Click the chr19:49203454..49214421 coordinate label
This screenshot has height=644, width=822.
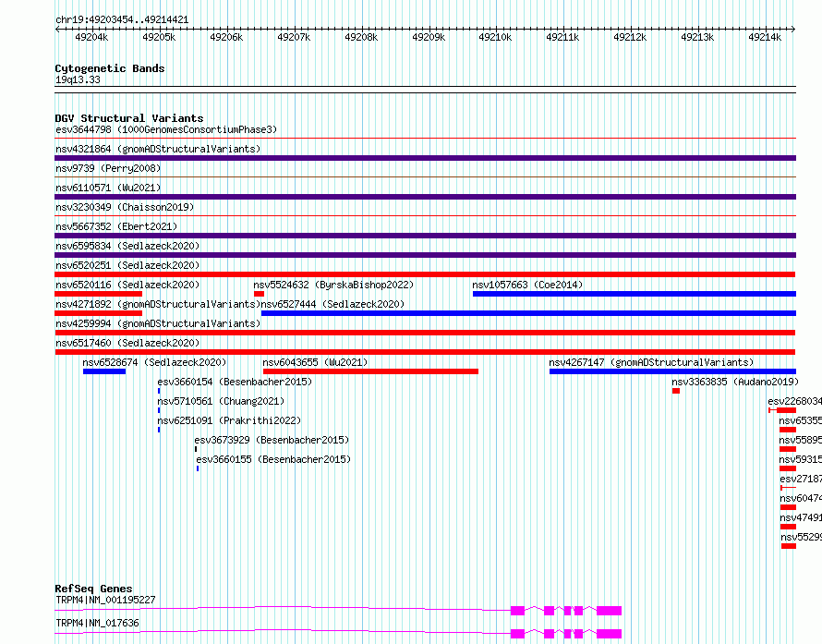[122, 20]
